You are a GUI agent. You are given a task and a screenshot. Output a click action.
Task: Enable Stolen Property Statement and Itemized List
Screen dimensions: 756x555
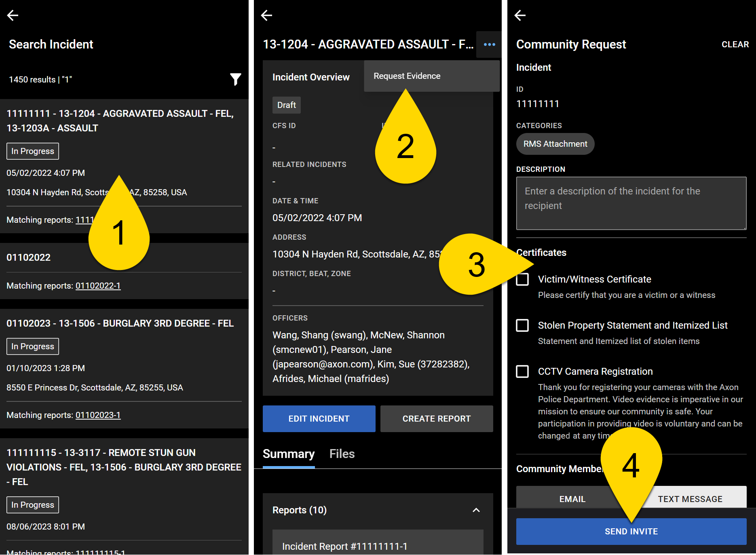pyautogui.click(x=522, y=325)
